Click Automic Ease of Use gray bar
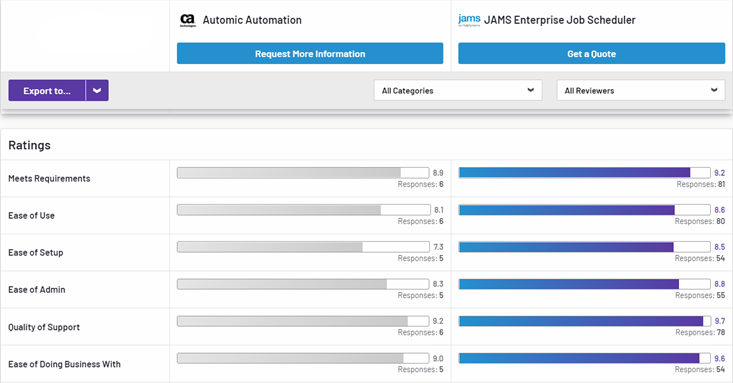This screenshot has height=383, width=733. click(303, 210)
